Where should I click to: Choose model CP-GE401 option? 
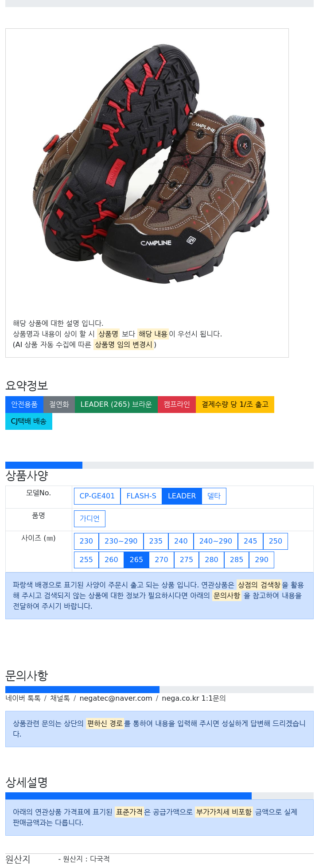coord(97,496)
